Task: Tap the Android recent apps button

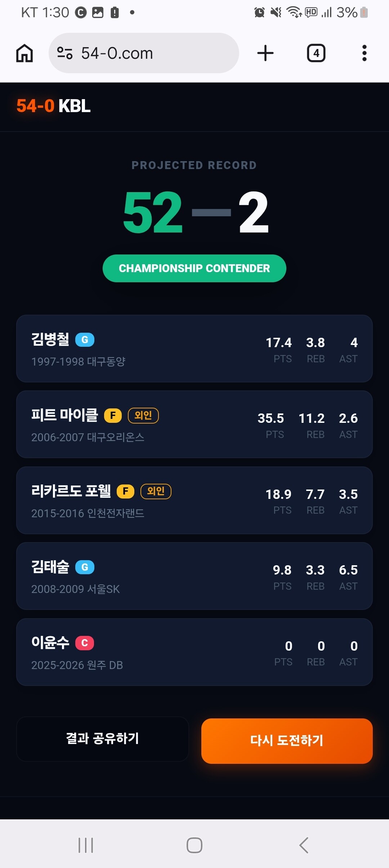Action: pos(86,845)
